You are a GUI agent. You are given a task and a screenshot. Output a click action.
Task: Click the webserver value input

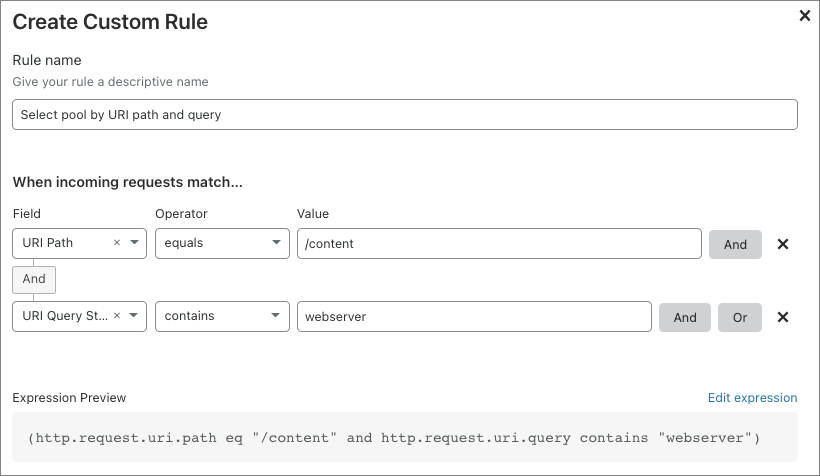[473, 316]
